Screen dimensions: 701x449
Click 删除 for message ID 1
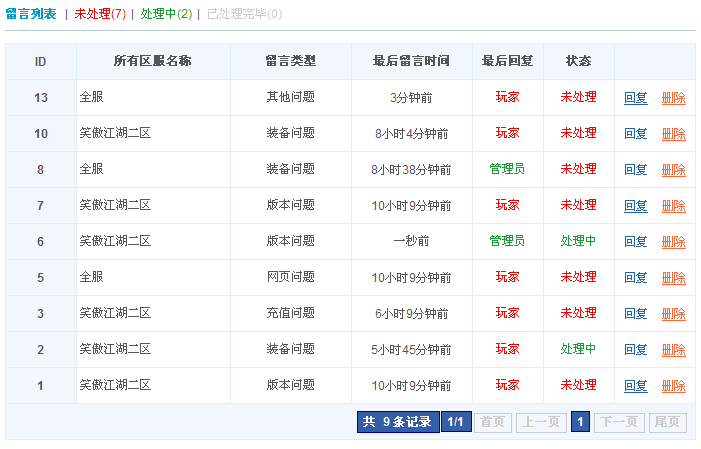click(x=673, y=386)
